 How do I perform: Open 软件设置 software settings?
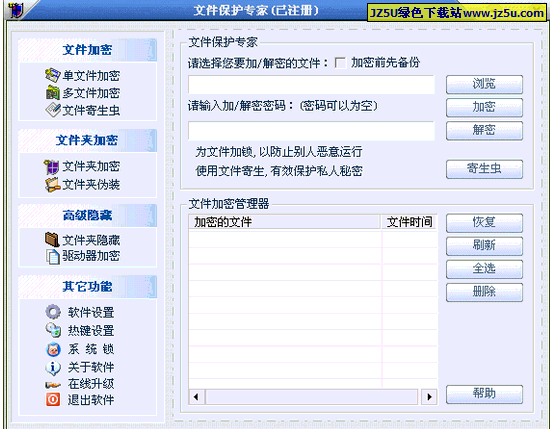pyautogui.click(x=91, y=312)
